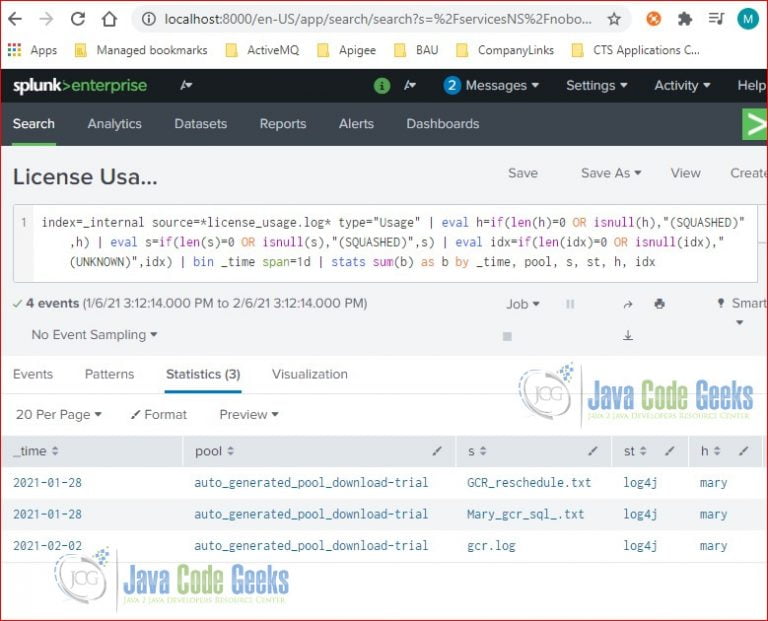Screen dimensions: 768x621
Task: Expand the Activity menu
Action: (682, 86)
